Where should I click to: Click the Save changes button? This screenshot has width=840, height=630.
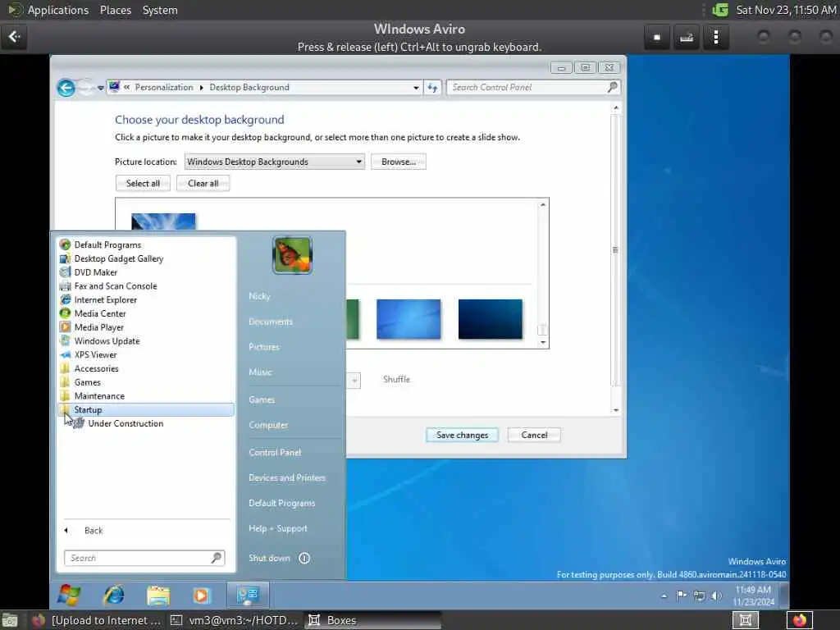click(x=462, y=435)
